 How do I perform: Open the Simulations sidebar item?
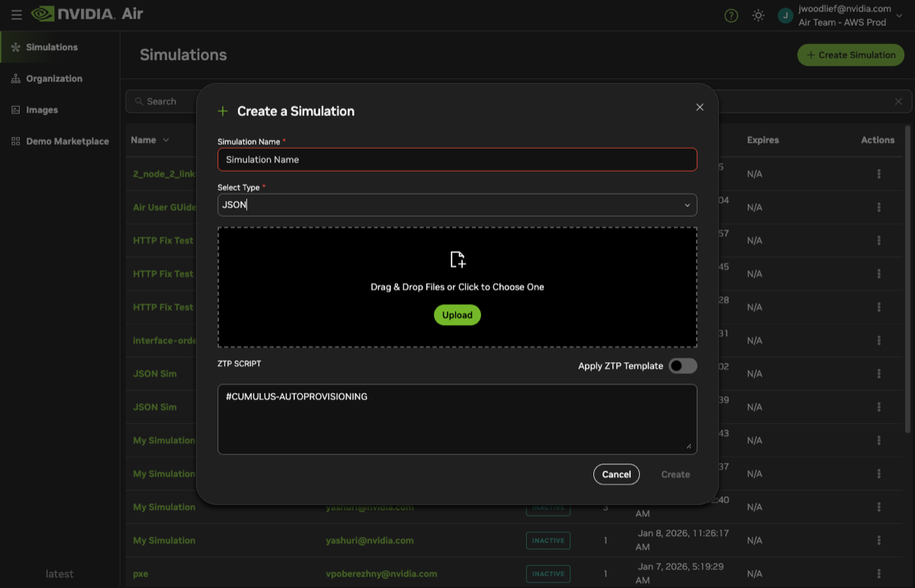(52, 47)
